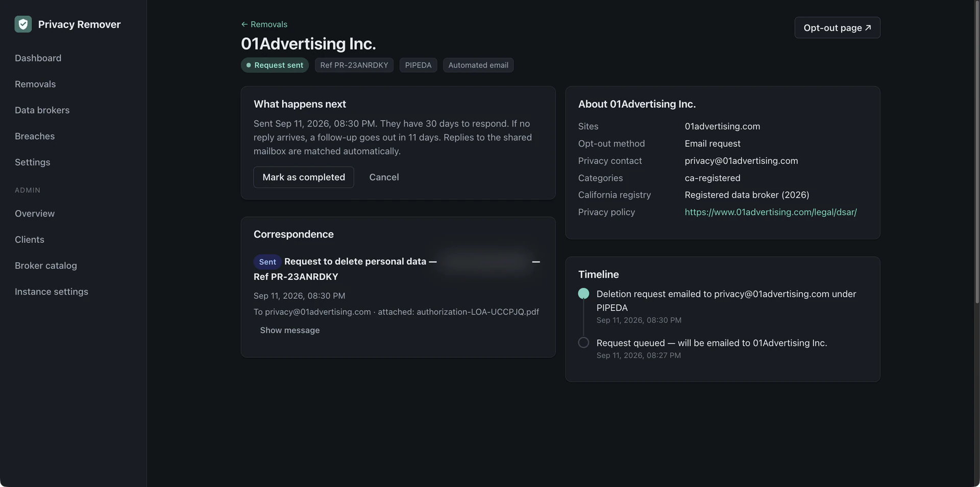Image resolution: width=980 pixels, height=487 pixels.
Task: Open Data brokers section
Action: pos(42,110)
